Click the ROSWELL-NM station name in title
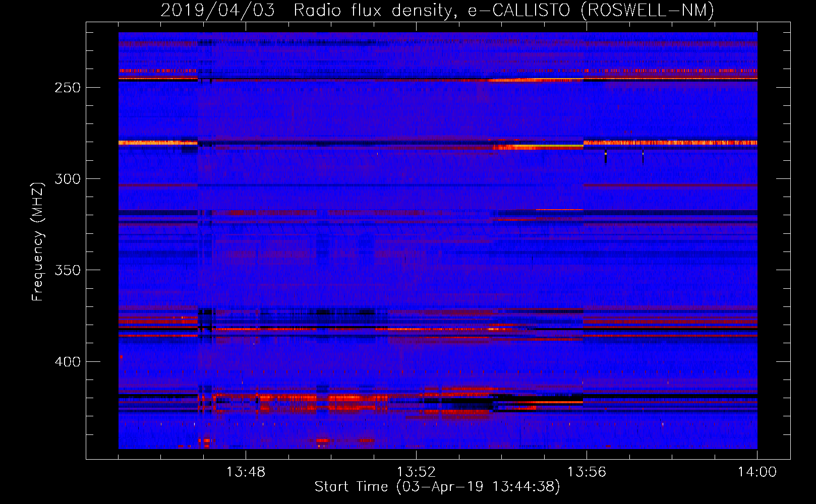 (647, 10)
